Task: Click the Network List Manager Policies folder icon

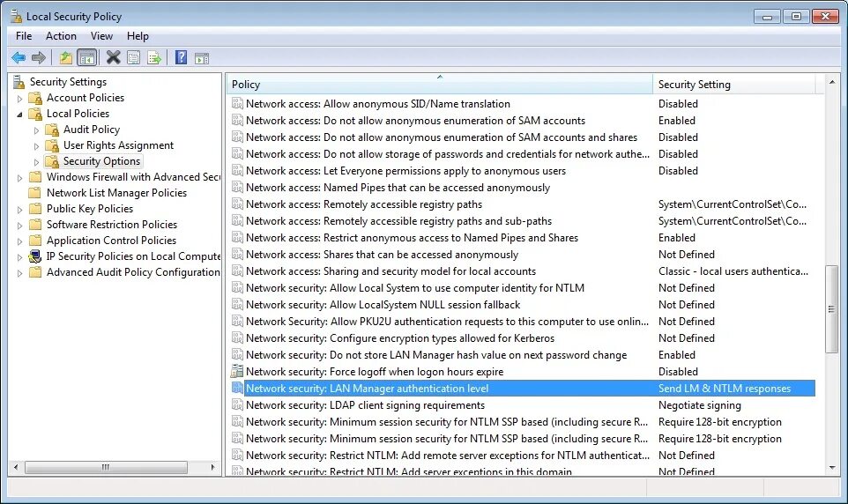Action: [x=35, y=193]
